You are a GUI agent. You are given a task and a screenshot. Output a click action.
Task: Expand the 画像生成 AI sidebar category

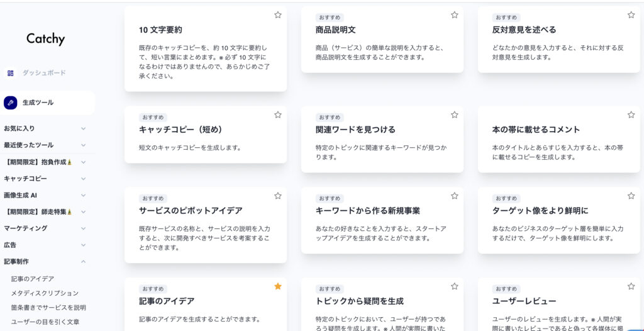click(x=83, y=195)
